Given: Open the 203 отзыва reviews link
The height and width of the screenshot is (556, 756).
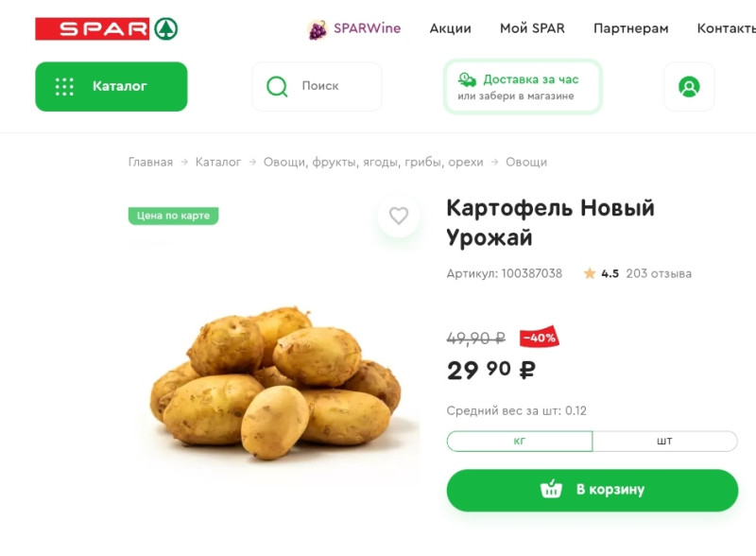Looking at the screenshot, I should 659,273.
